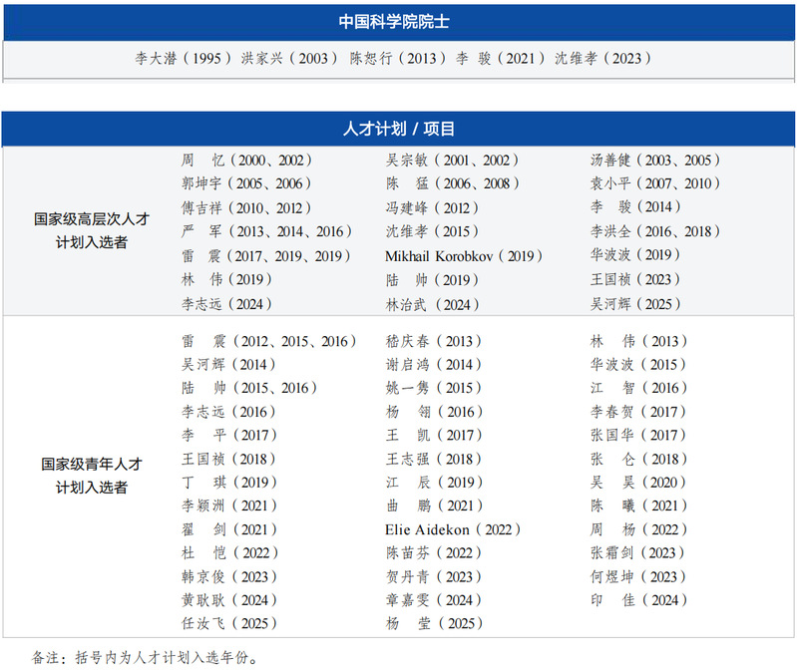
Task: Click the 人才计划 / 项目 header bar
Action: pos(399,129)
